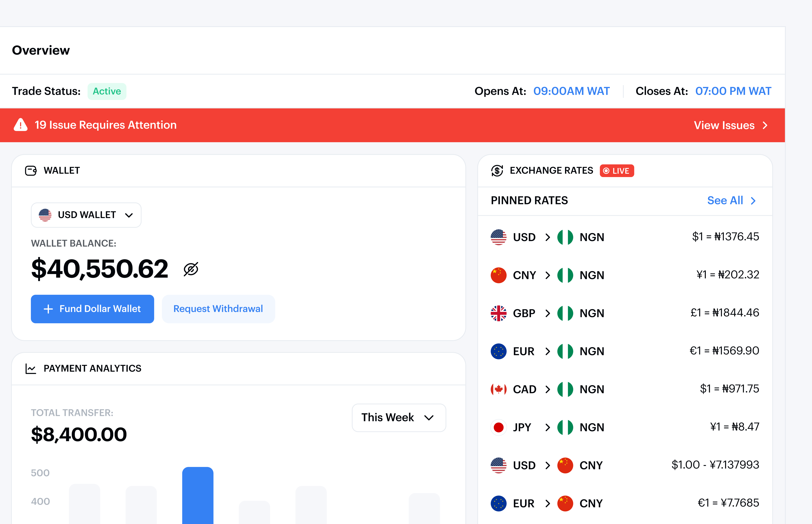Click the EU flag in EUR to NGN row
The width and height of the screenshot is (812, 524).
tap(498, 351)
